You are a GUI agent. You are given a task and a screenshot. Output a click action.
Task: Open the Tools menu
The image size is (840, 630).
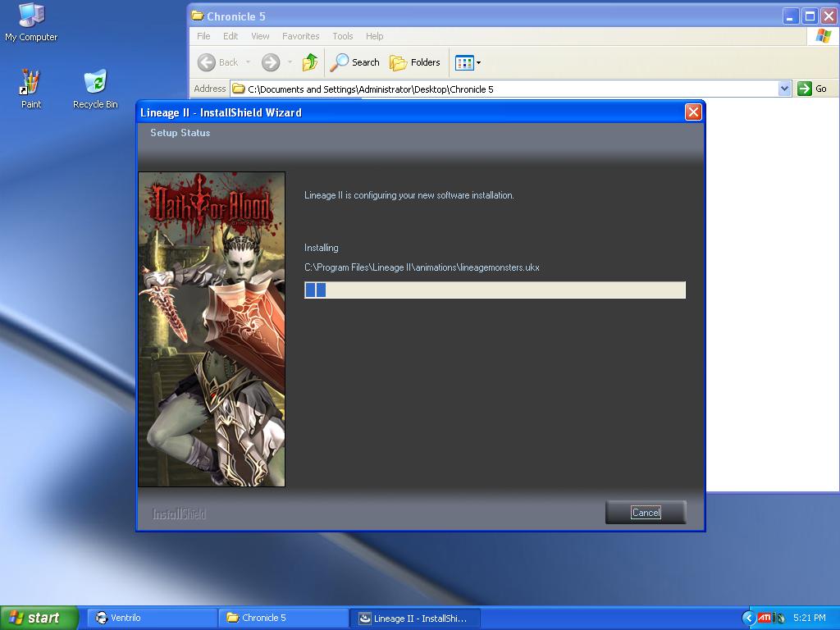(x=342, y=36)
